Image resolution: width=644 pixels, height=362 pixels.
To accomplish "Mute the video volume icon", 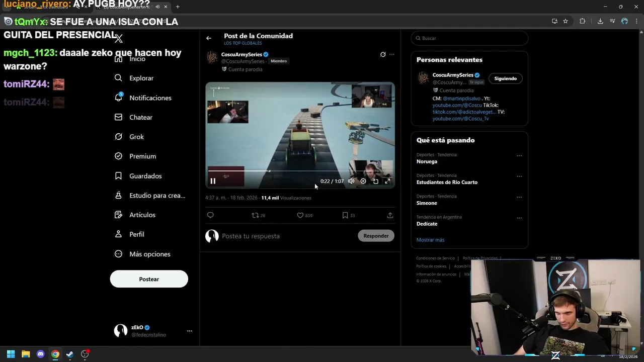I will click(x=351, y=181).
